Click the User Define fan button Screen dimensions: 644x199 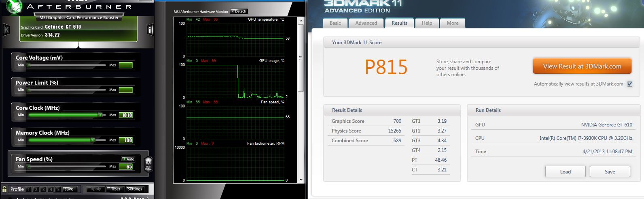coord(148,164)
